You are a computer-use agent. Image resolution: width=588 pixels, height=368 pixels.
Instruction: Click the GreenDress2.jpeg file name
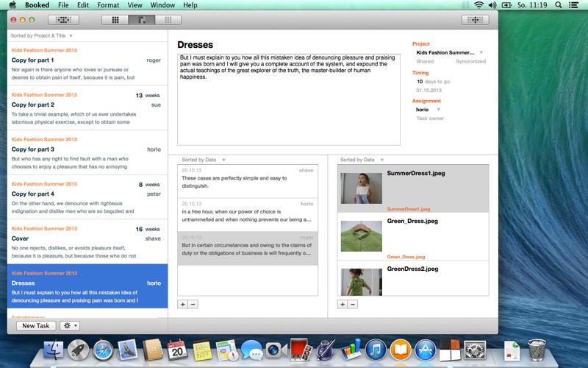click(412, 269)
